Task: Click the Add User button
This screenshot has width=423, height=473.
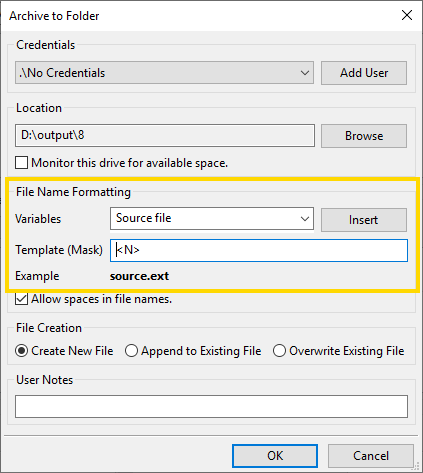Action: [364, 73]
